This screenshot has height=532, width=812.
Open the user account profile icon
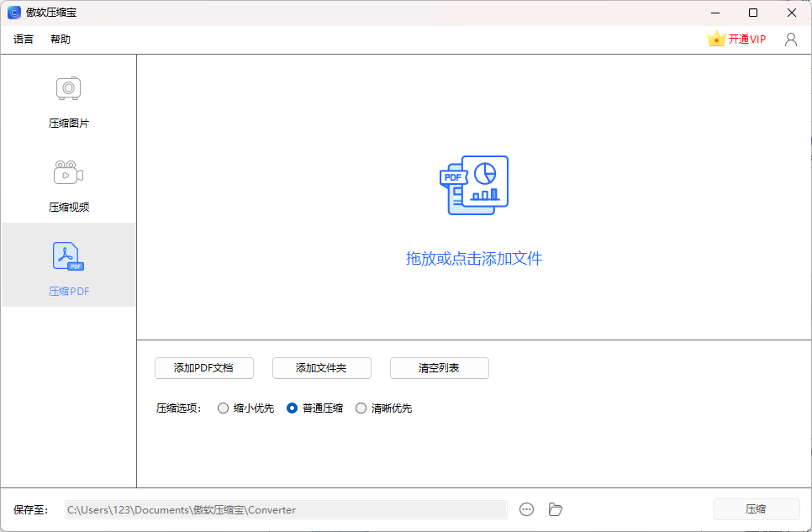pyautogui.click(x=790, y=39)
